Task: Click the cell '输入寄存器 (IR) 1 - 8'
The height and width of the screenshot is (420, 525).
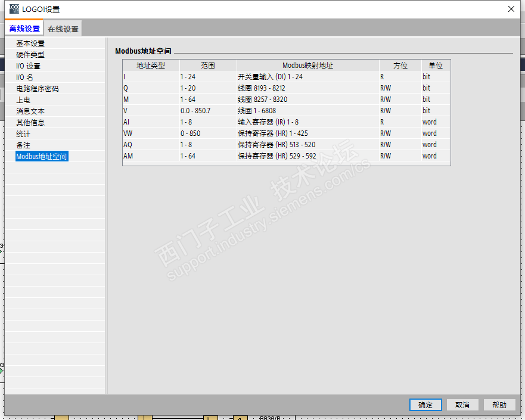Action: (307, 122)
